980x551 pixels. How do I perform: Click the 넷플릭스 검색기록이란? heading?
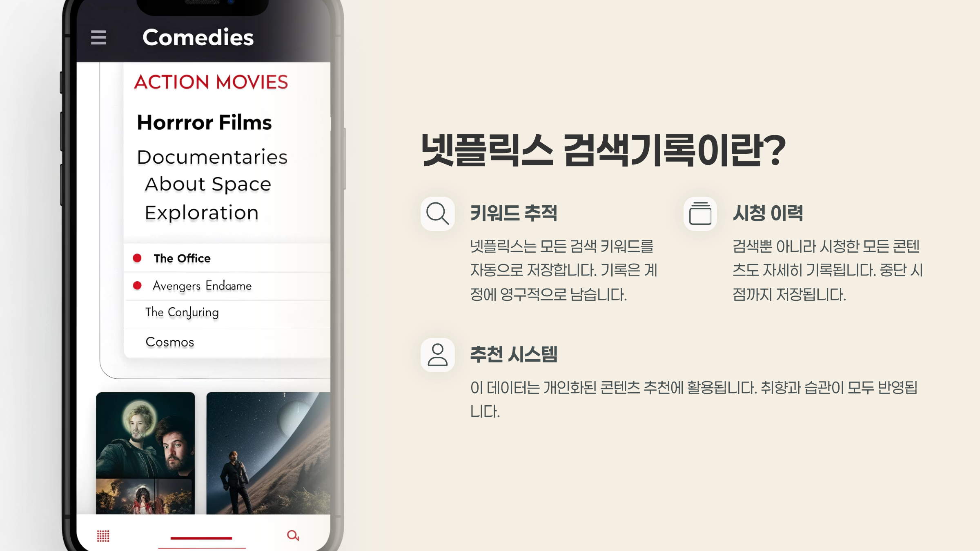(x=603, y=150)
